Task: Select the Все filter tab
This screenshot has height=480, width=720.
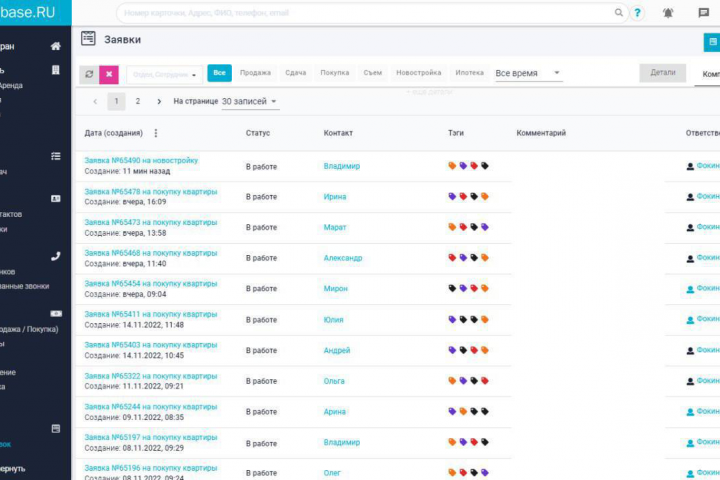Action: [x=219, y=73]
